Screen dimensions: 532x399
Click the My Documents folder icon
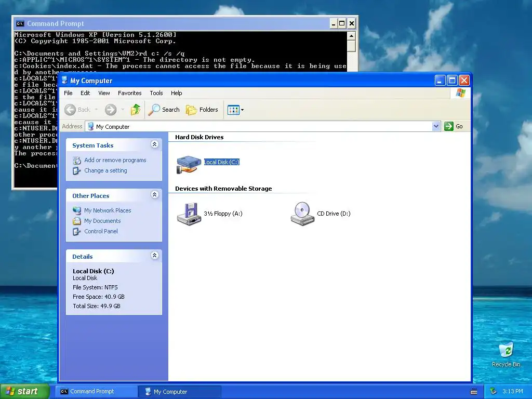pyautogui.click(x=77, y=221)
